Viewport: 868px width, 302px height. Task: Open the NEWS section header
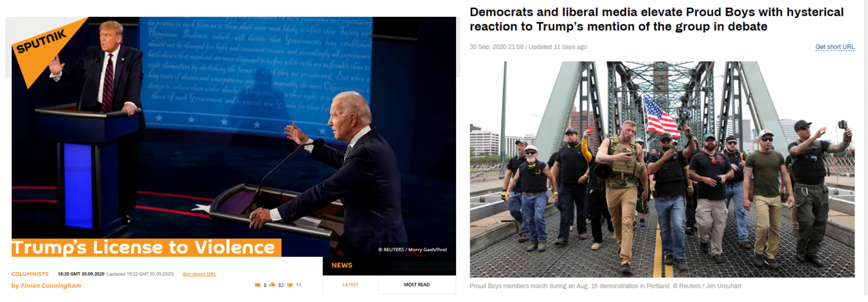pos(342,265)
